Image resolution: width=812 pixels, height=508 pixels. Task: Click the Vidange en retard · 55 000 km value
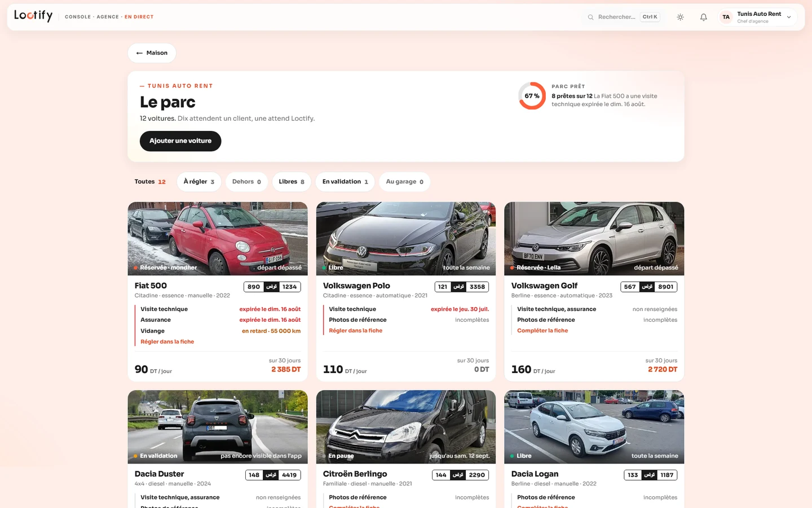click(271, 331)
